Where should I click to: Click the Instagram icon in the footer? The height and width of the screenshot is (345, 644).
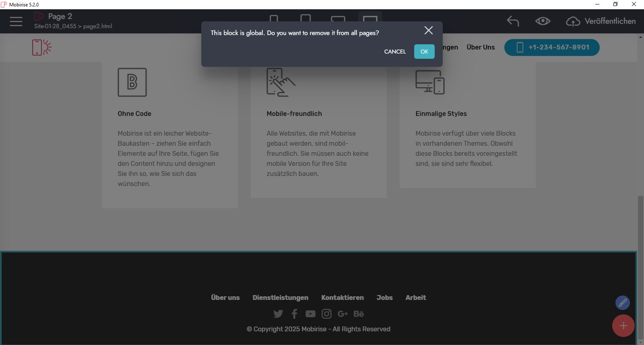[326, 314]
